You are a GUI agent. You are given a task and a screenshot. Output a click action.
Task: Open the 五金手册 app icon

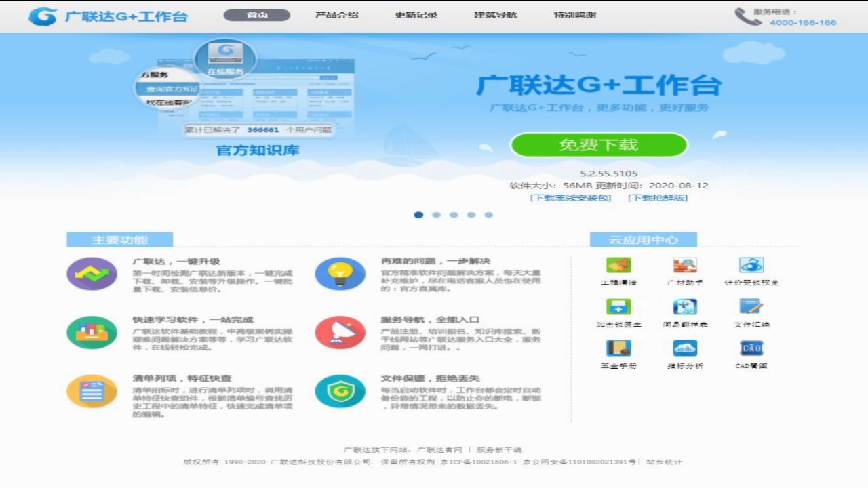click(x=618, y=348)
